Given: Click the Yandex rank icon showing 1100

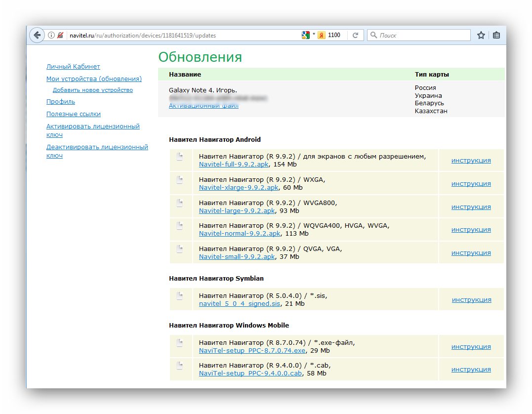Looking at the screenshot, I should [321, 35].
